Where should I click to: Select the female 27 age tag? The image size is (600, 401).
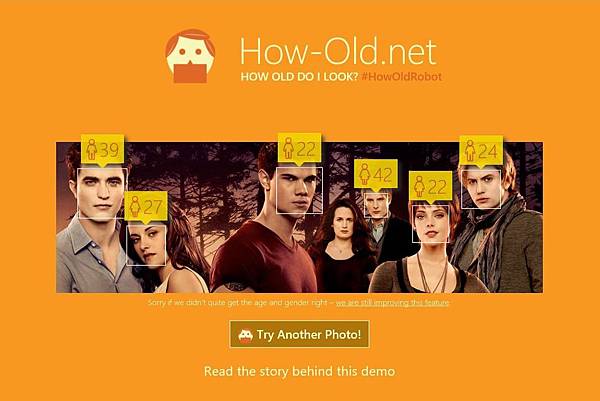tap(146, 208)
